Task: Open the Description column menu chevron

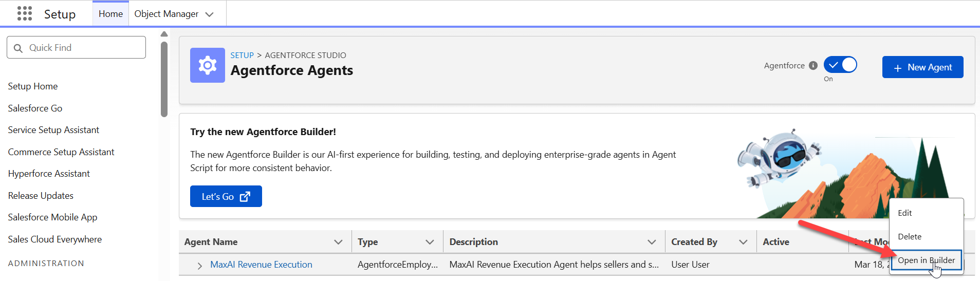Action: point(652,242)
